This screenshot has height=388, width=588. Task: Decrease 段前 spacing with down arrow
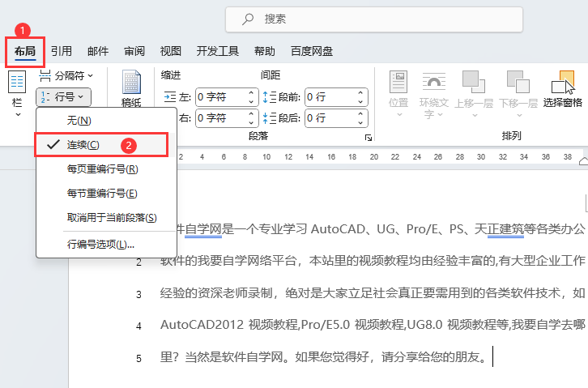(360, 102)
